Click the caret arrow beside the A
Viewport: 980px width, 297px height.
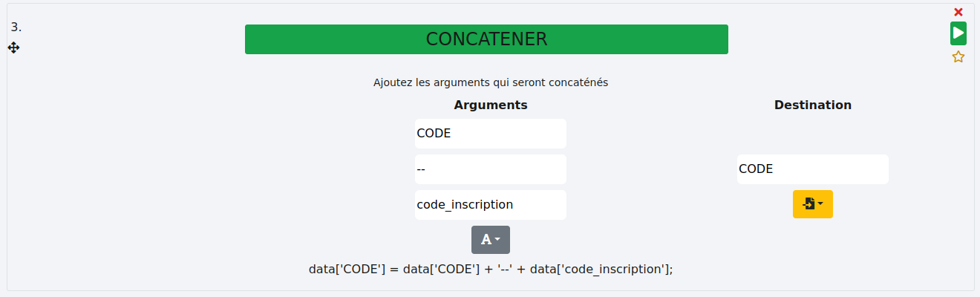click(x=498, y=240)
